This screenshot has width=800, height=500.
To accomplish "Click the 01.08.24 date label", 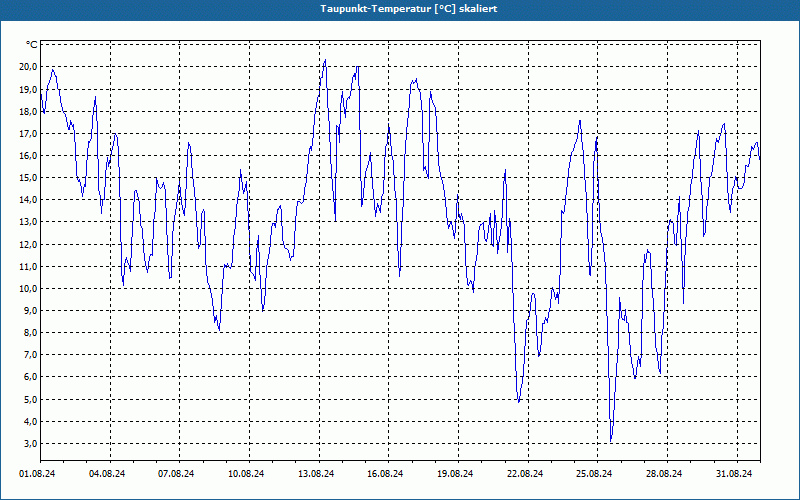I will [37, 474].
